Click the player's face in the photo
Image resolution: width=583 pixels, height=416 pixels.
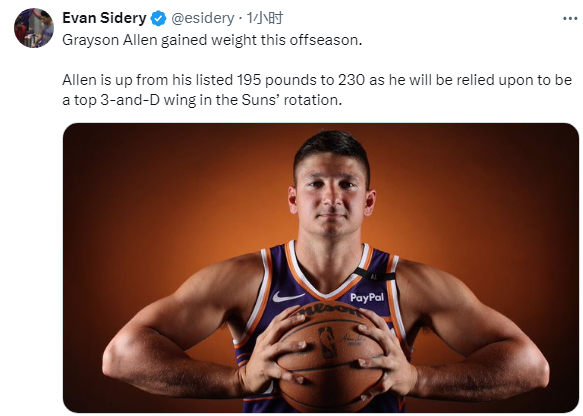(x=332, y=197)
